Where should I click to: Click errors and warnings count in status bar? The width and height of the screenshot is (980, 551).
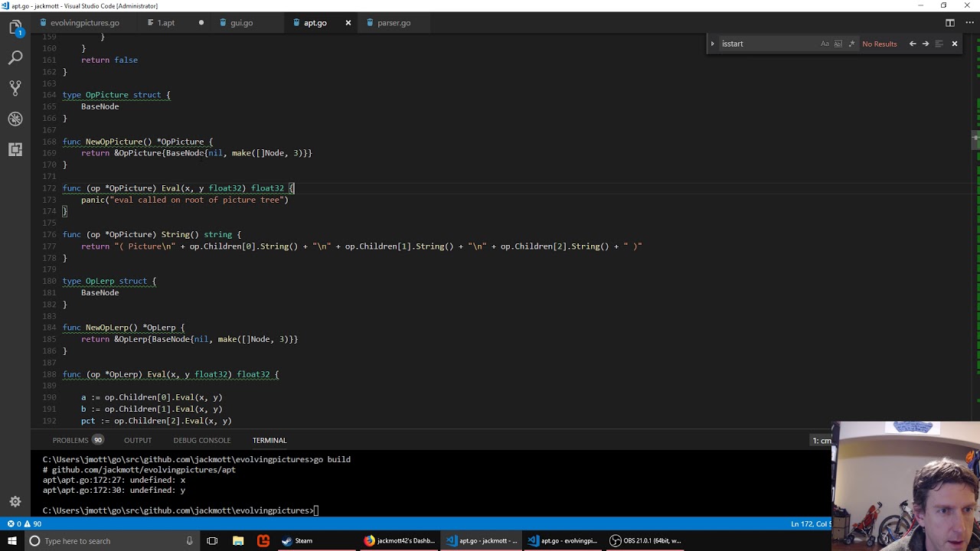(24, 524)
